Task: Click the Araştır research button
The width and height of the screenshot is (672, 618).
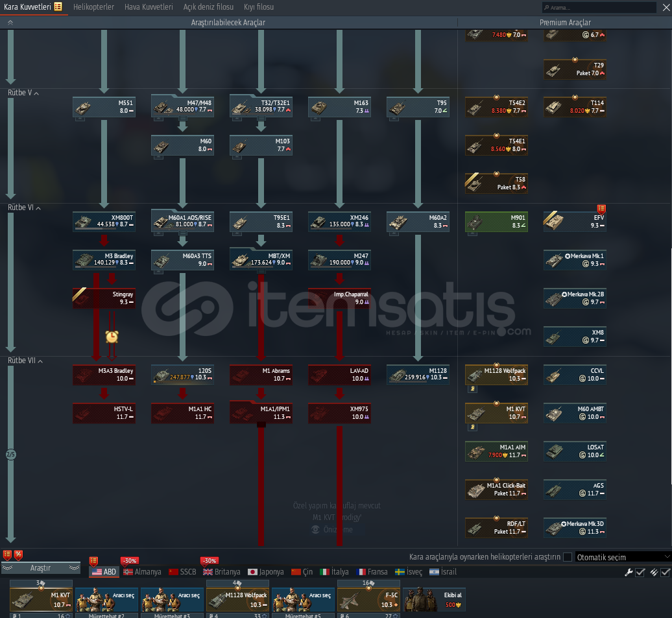Action: click(40, 568)
